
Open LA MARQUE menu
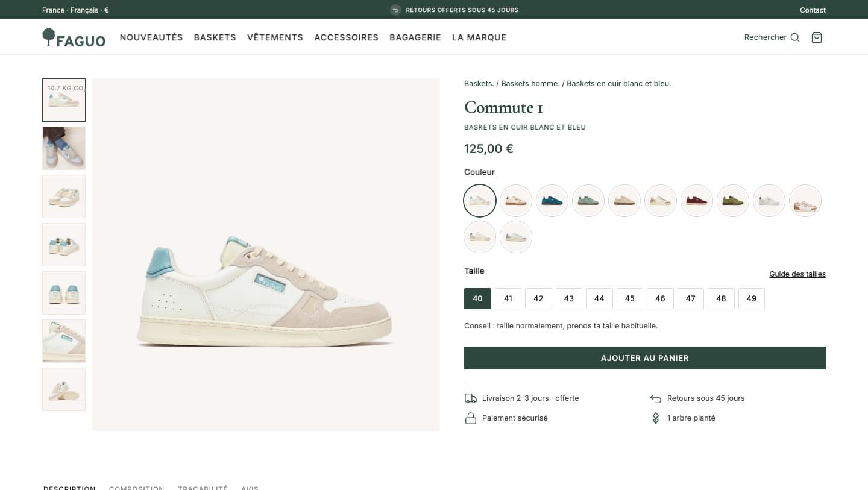click(x=479, y=37)
